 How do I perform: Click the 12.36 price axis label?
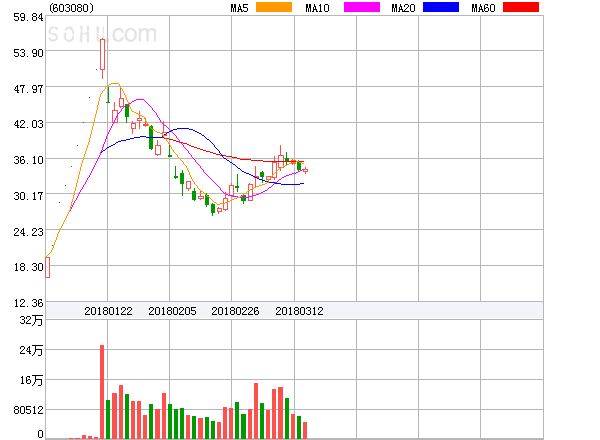[x=28, y=303]
